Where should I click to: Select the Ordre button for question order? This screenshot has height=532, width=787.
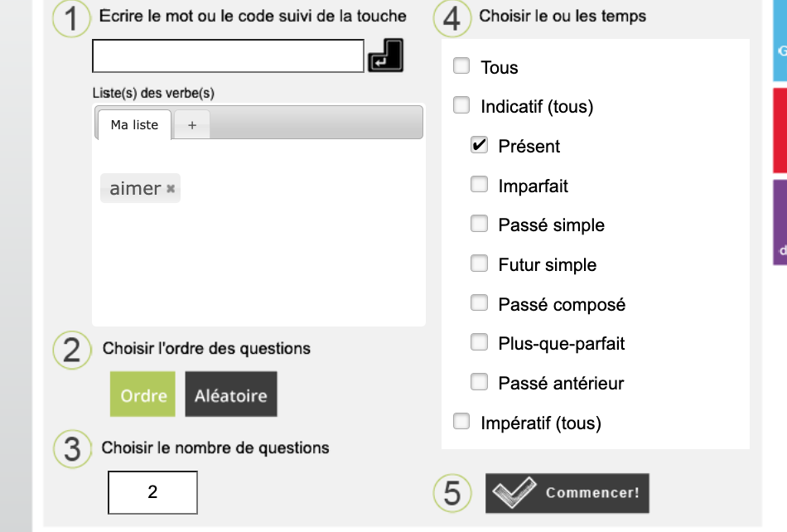(x=143, y=395)
